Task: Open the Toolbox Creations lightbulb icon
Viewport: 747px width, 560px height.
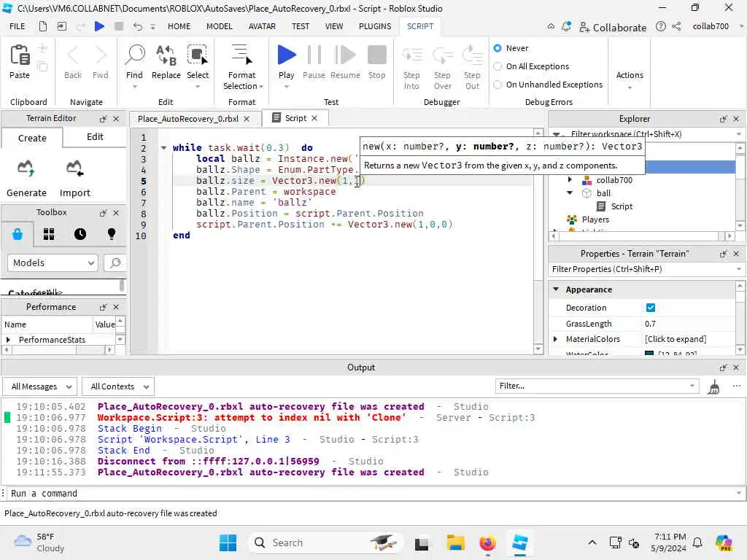Action: pyautogui.click(x=112, y=234)
